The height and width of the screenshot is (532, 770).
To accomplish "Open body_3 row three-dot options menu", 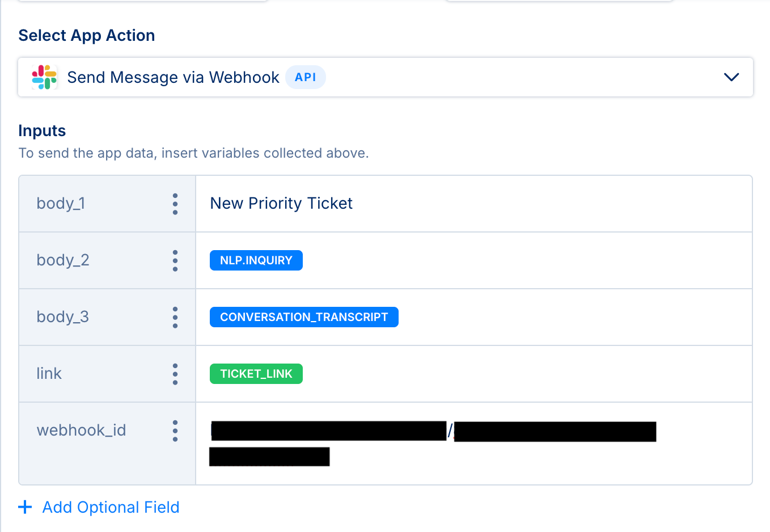I will (x=175, y=317).
